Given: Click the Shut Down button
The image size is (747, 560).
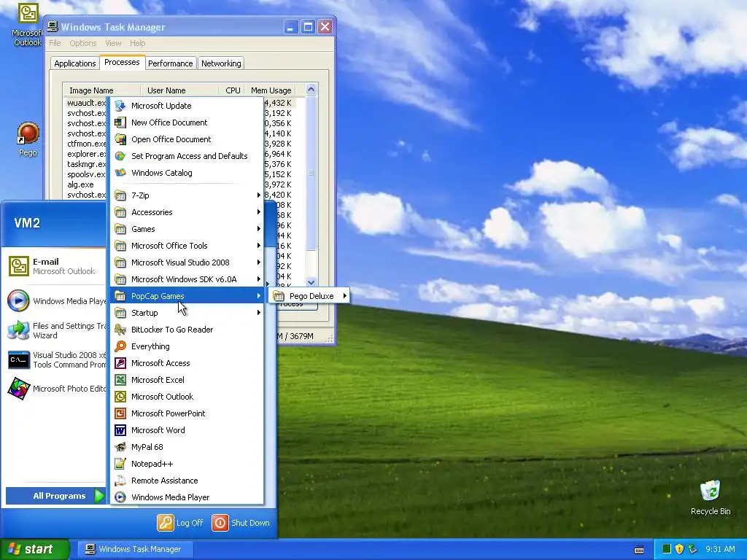Looking at the screenshot, I should coord(241,522).
